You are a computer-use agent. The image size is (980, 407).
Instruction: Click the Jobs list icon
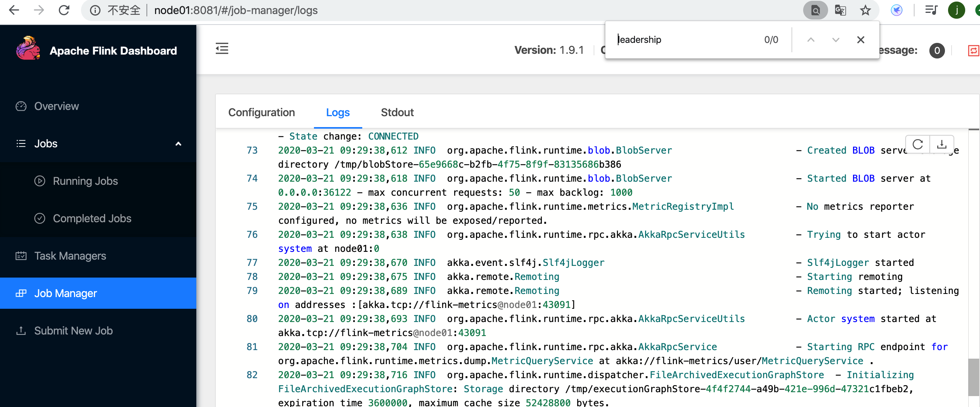pos(21,143)
